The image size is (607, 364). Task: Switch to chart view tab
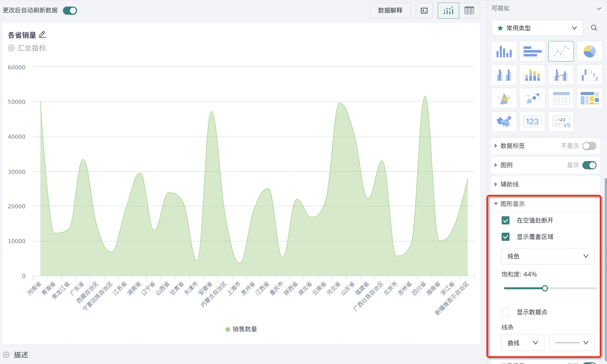pyautogui.click(x=448, y=11)
